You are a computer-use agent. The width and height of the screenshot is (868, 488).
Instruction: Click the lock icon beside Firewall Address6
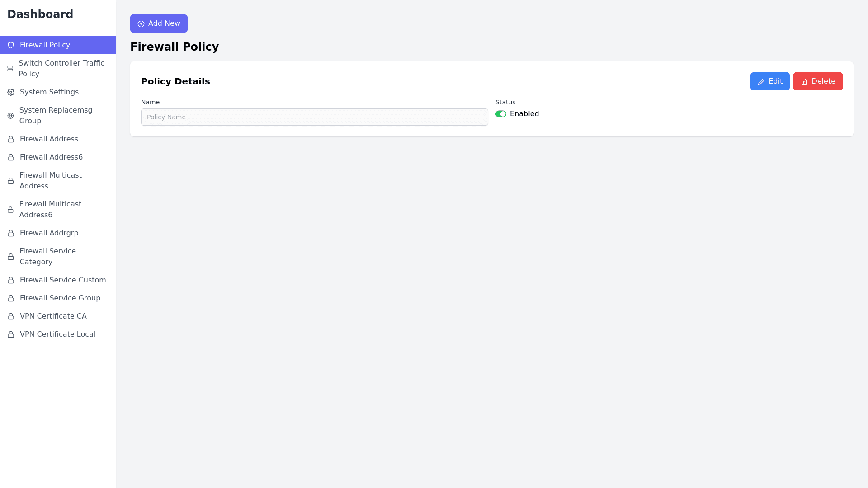click(11, 157)
